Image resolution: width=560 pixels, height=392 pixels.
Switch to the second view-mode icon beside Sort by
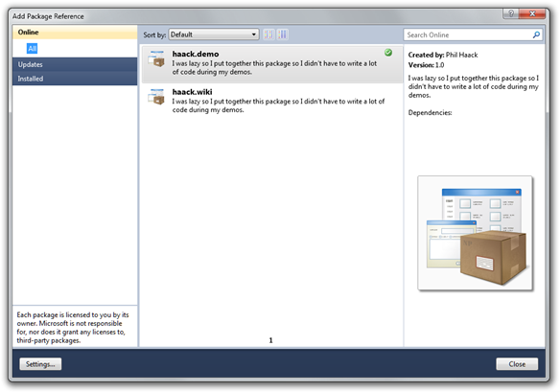283,35
